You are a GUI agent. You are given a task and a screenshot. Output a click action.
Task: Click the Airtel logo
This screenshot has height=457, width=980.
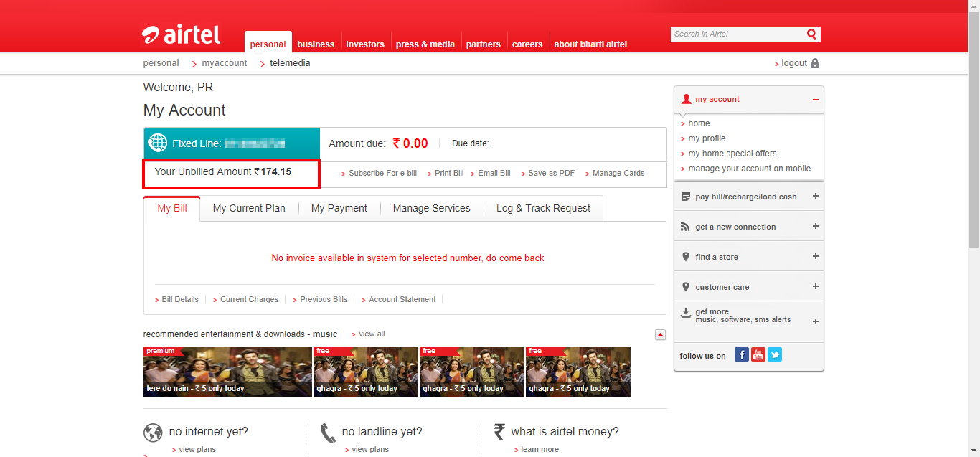click(181, 34)
